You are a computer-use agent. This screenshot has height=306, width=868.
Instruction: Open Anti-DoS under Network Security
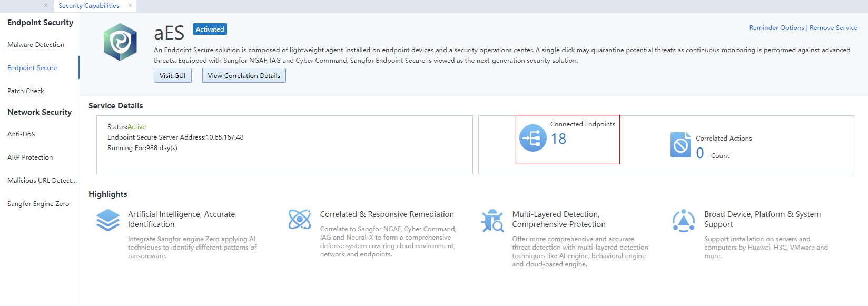21,134
